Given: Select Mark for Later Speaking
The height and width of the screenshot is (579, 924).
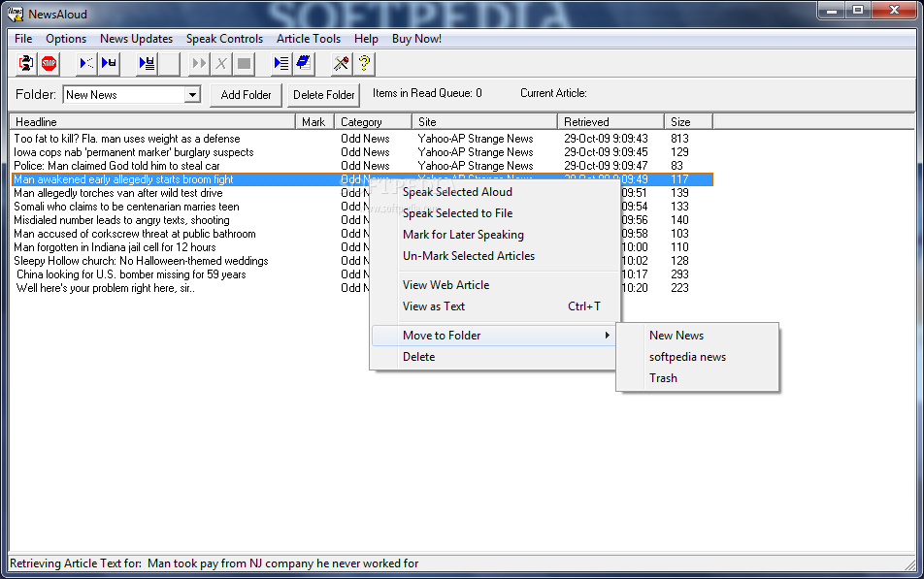Looking at the screenshot, I should [x=463, y=235].
